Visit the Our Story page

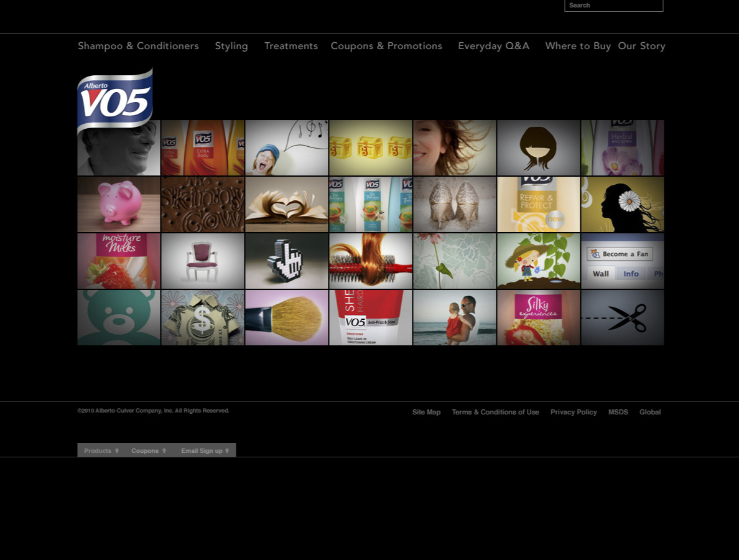pyautogui.click(x=641, y=45)
